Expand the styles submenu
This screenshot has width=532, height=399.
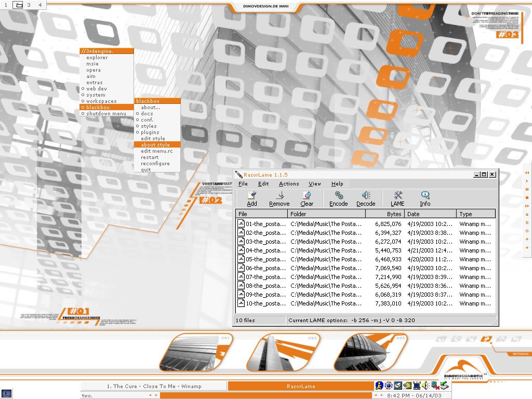tap(157, 126)
